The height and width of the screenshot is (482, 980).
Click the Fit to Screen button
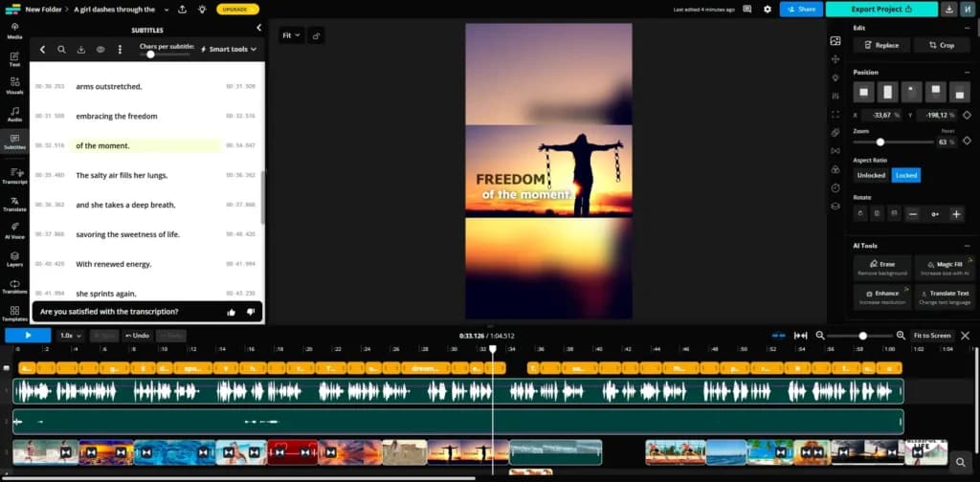click(932, 336)
